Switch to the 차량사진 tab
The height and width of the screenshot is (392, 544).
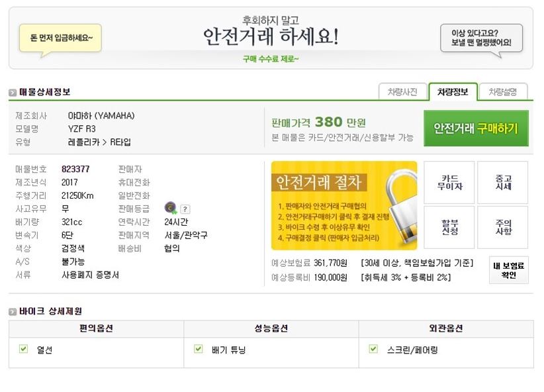(404, 90)
